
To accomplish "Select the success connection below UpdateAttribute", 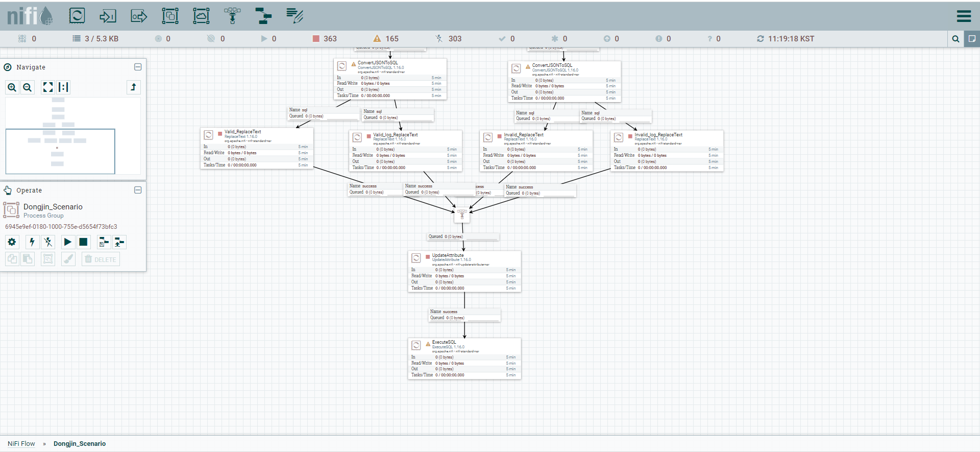I will (x=464, y=315).
